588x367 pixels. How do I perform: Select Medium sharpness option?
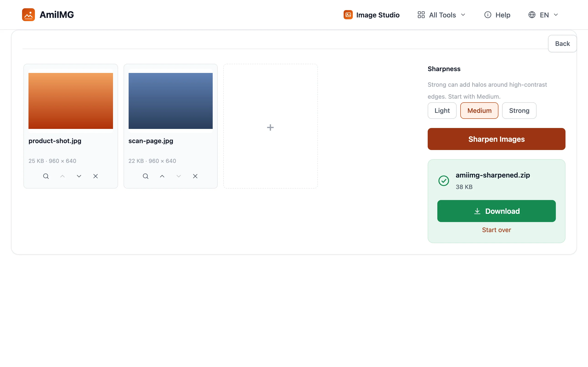pos(479,111)
